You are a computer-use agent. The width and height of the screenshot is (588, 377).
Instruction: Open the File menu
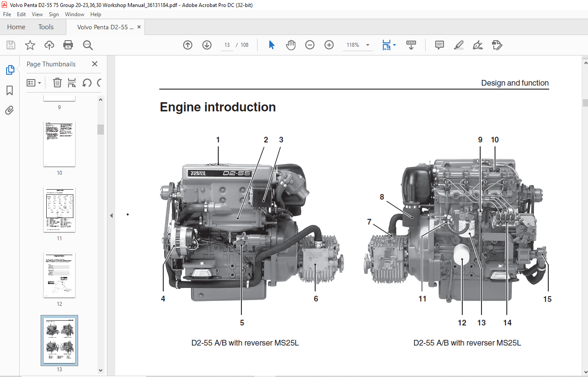(x=7, y=14)
